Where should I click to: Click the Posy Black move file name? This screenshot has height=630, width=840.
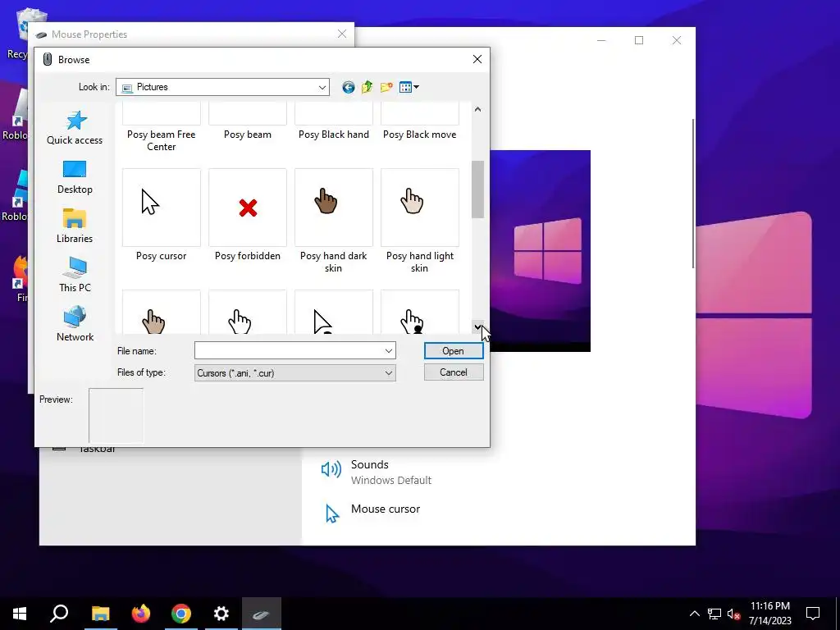click(x=419, y=135)
